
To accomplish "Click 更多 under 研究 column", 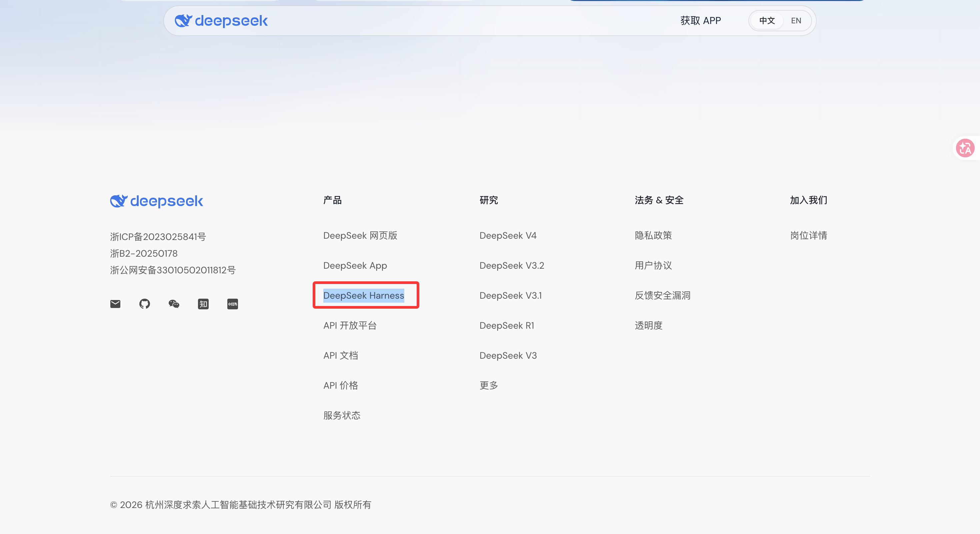I will (x=489, y=385).
